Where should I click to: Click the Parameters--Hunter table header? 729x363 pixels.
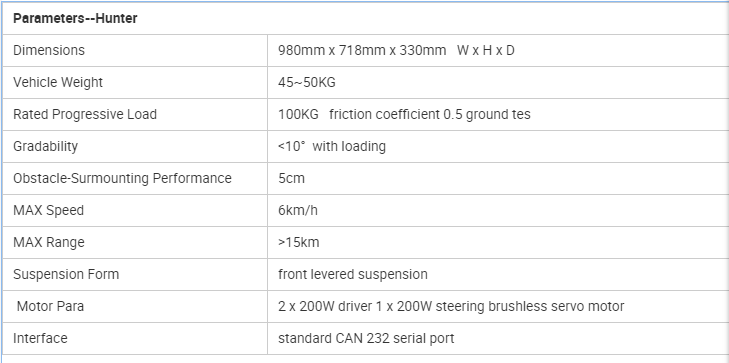[x=75, y=19]
